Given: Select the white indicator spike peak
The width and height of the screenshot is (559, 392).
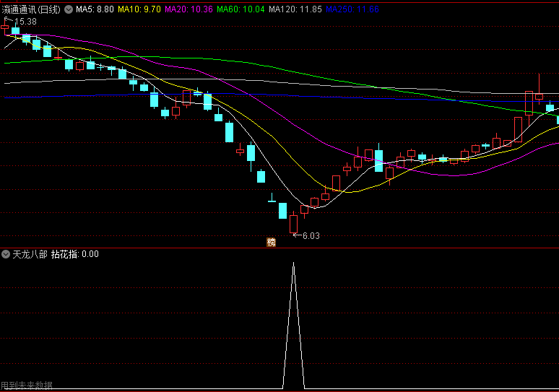Looking at the screenshot, I should [293, 263].
